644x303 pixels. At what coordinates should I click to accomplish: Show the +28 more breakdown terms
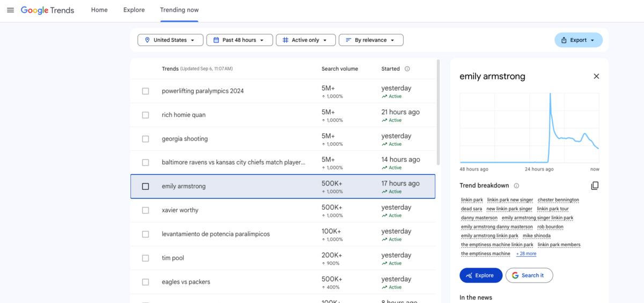coord(526,254)
